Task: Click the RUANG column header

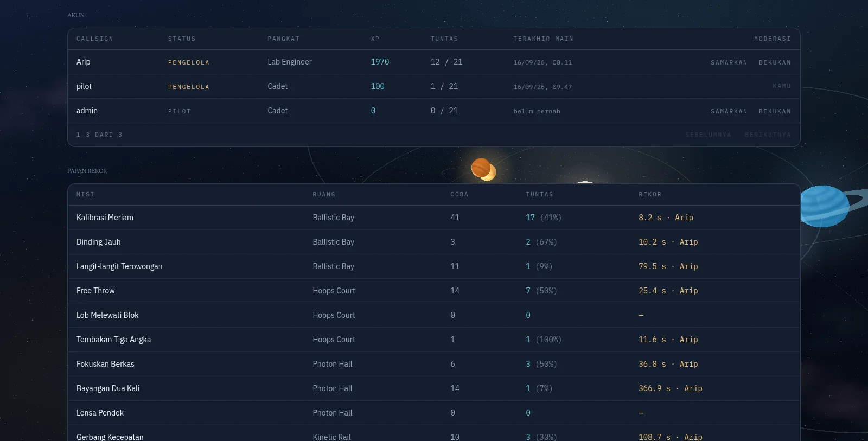Action: click(324, 194)
